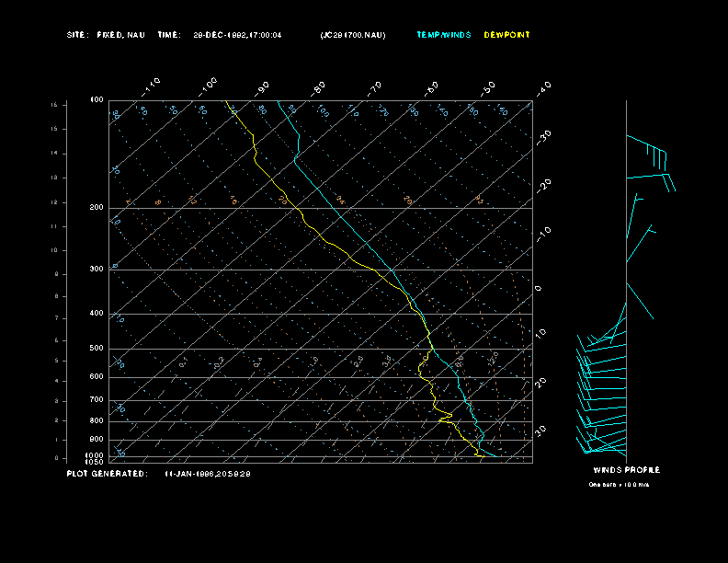Screen dimensions: 728x563
Task: Select the 500 pressure level label
Action: [97, 349]
